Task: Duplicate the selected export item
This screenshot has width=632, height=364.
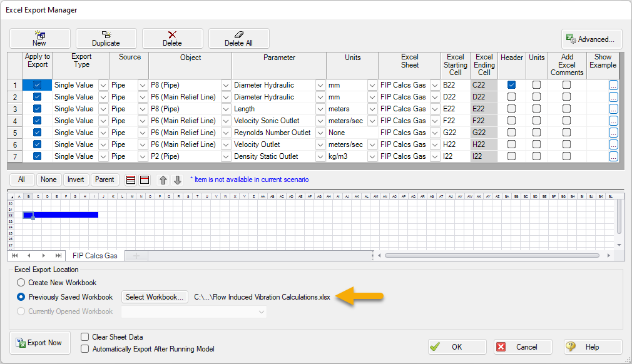Action: (x=106, y=38)
